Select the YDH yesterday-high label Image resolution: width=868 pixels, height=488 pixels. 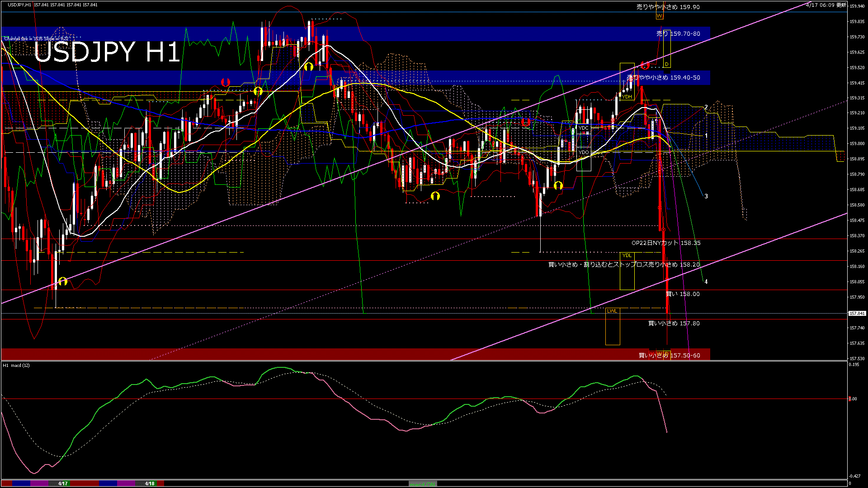[627, 97]
